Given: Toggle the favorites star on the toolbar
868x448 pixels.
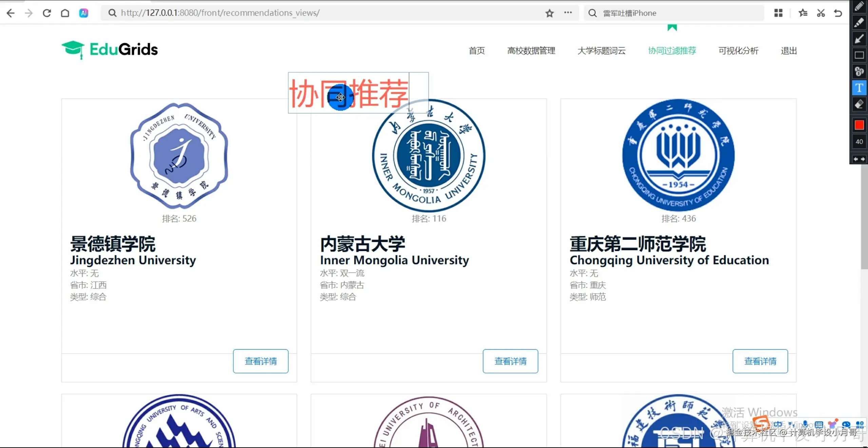Looking at the screenshot, I should coord(803,13).
